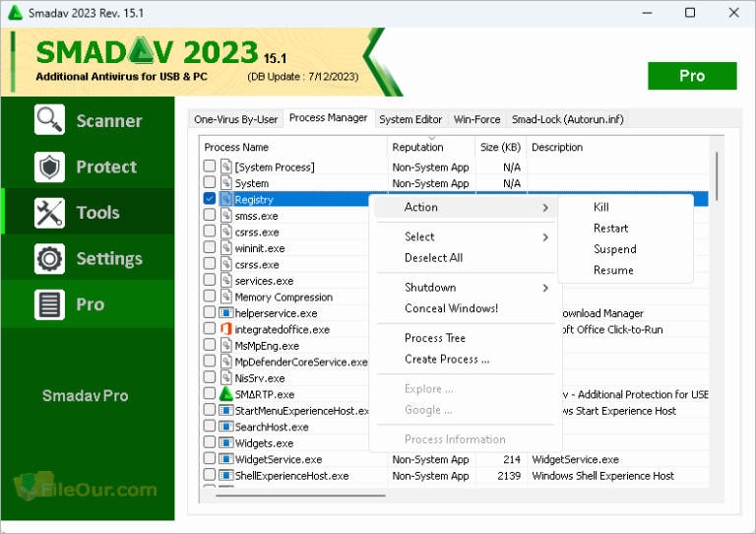756x534 pixels.
Task: Click the services.exe file icon
Action: [x=226, y=280]
